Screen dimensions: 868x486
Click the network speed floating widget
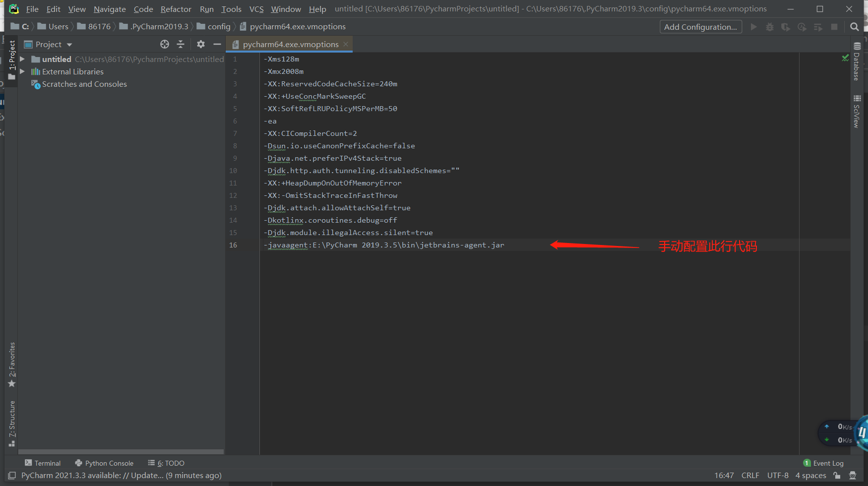(842, 433)
